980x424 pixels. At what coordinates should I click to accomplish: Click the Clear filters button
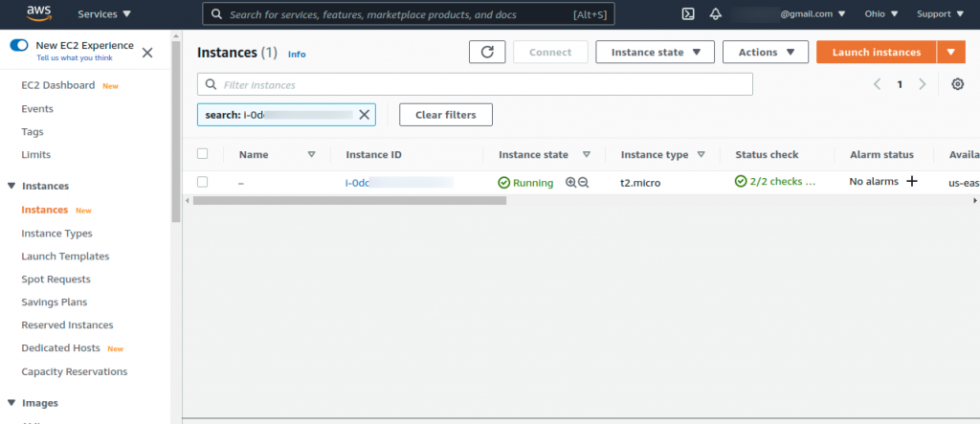[446, 115]
